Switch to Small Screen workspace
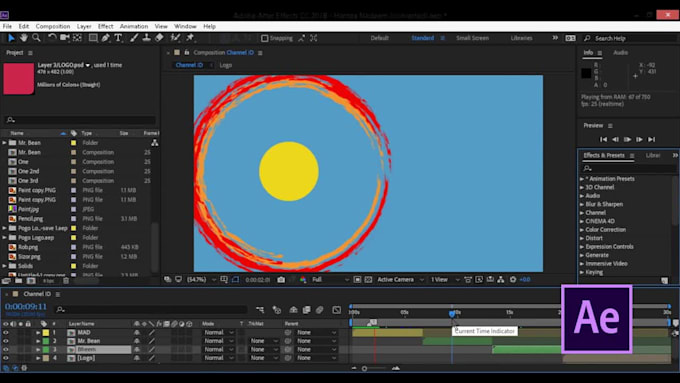Image resolution: width=680 pixels, height=383 pixels. 472,38
